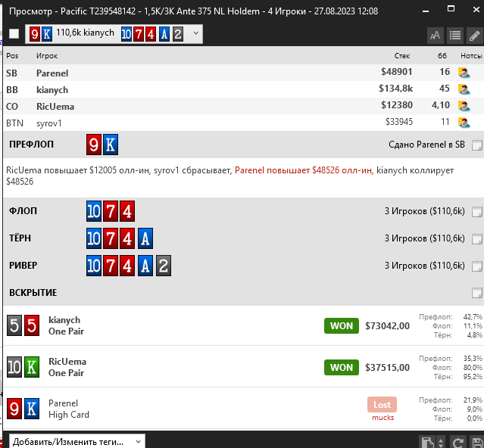Click the WON badge for RicUema
Screen dimensions: 484x448
click(x=342, y=367)
